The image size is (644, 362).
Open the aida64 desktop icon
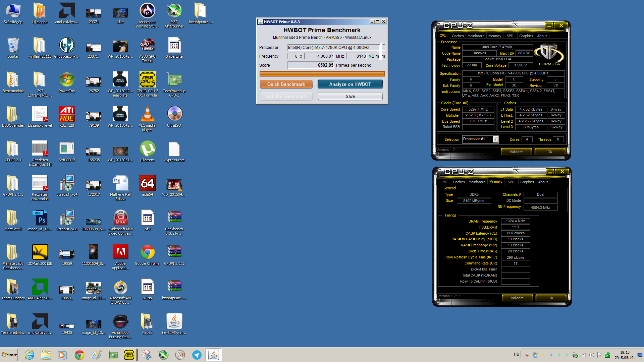147,186
